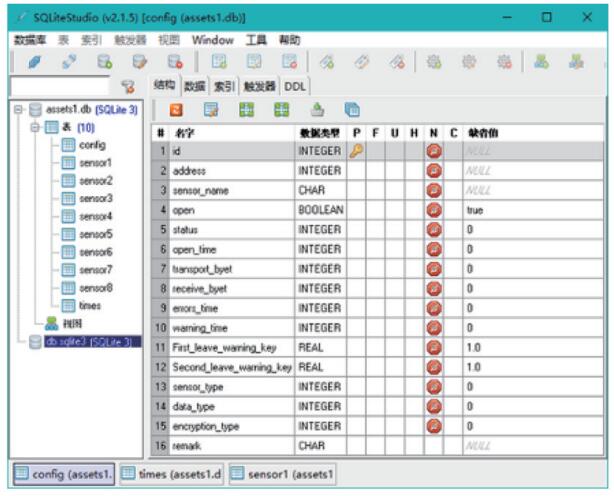
Task: Select the views node (视图) in tree
Action: coord(72,324)
